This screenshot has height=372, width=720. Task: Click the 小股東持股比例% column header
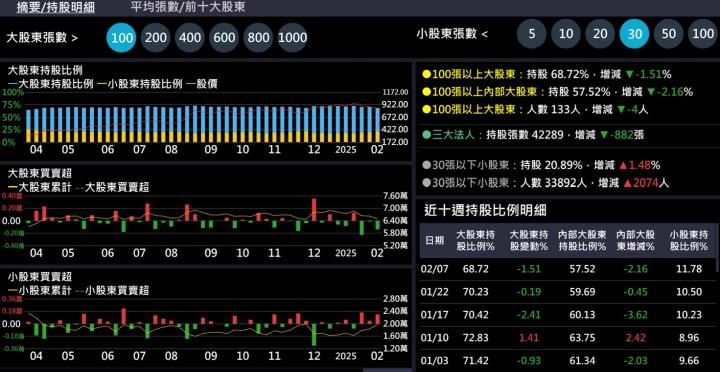[x=689, y=240]
